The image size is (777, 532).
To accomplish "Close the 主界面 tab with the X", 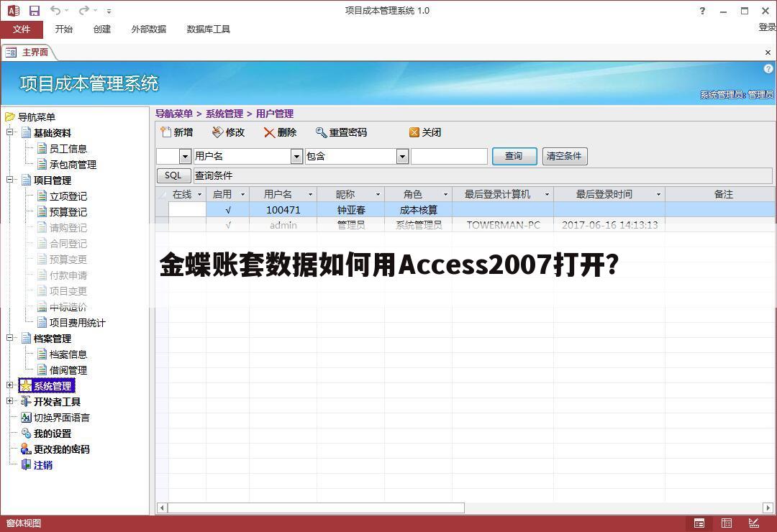I will pyautogui.click(x=768, y=52).
